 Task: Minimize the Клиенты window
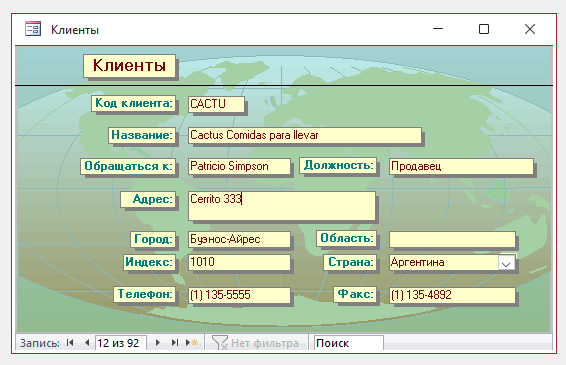[438, 29]
